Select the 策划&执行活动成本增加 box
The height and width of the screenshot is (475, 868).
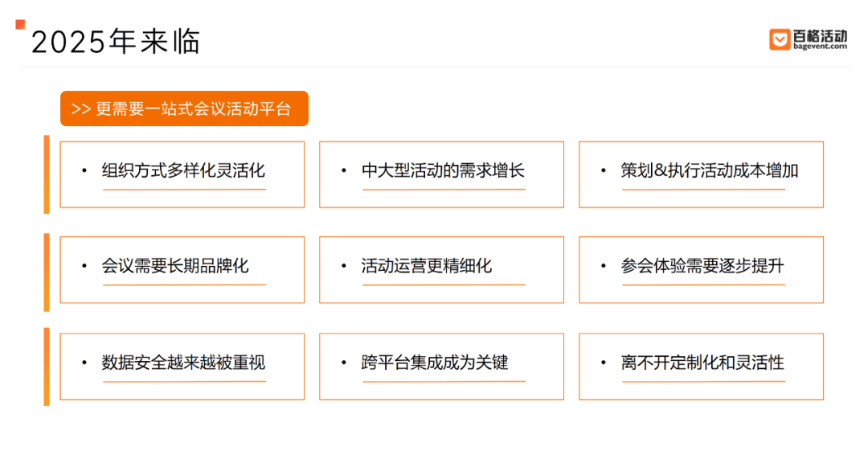coord(701,174)
